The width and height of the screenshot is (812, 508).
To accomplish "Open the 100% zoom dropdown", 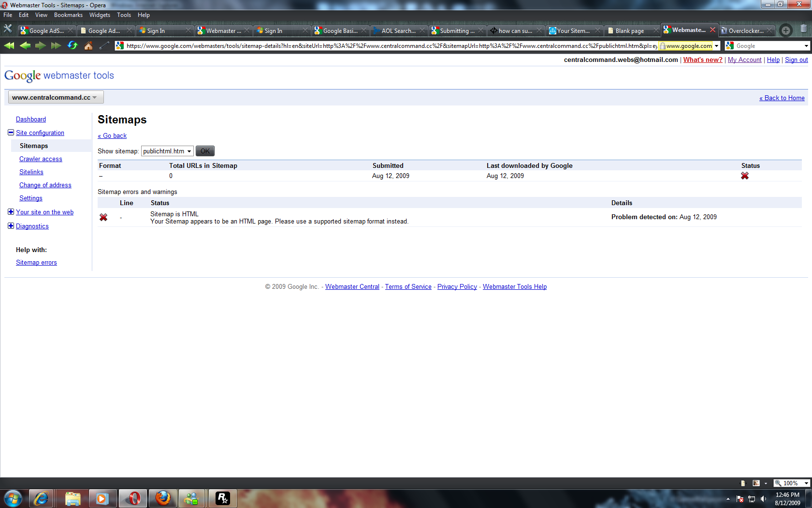I will coord(792,483).
